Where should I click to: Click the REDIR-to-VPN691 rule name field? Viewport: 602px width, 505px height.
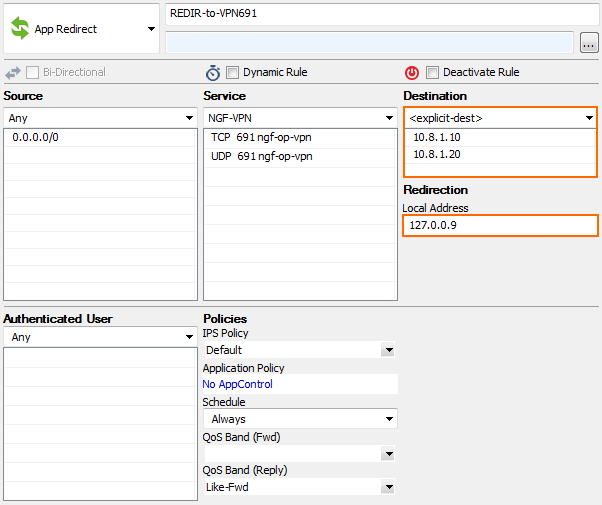(382, 14)
